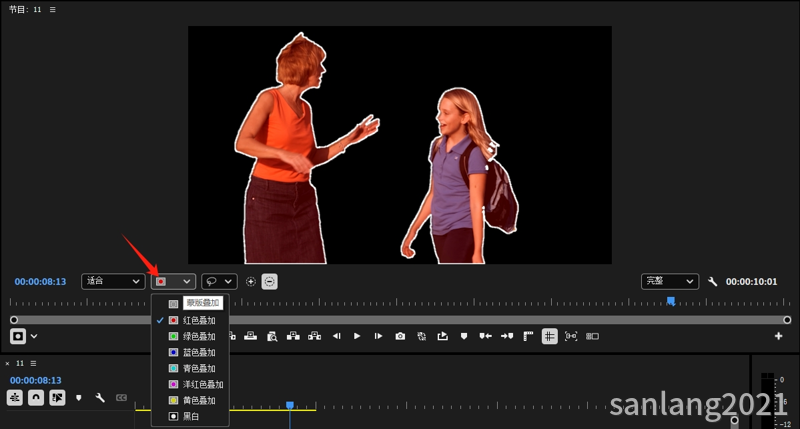Choose 蓝色叠加 overlay option
The width and height of the screenshot is (800, 429).
(190, 352)
